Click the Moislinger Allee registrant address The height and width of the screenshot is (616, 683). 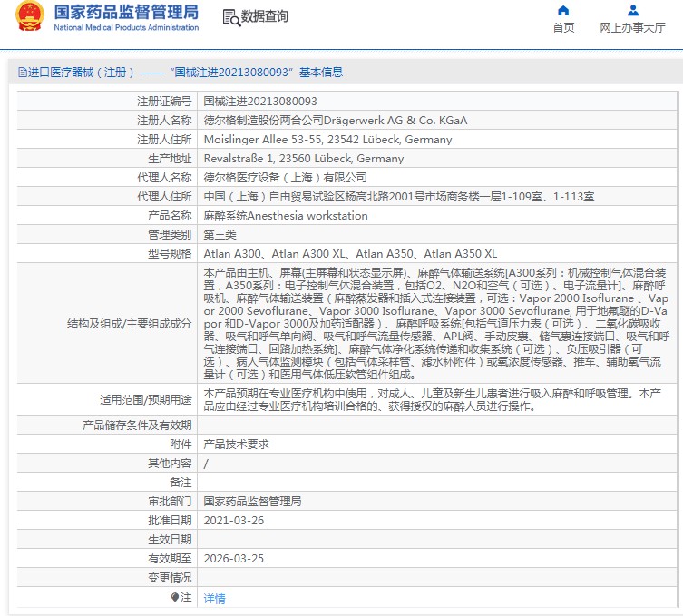click(x=327, y=140)
